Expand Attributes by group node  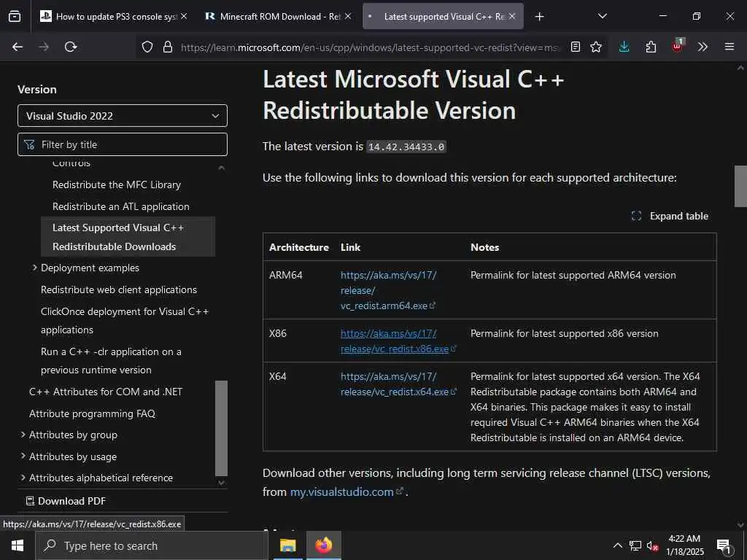point(23,435)
